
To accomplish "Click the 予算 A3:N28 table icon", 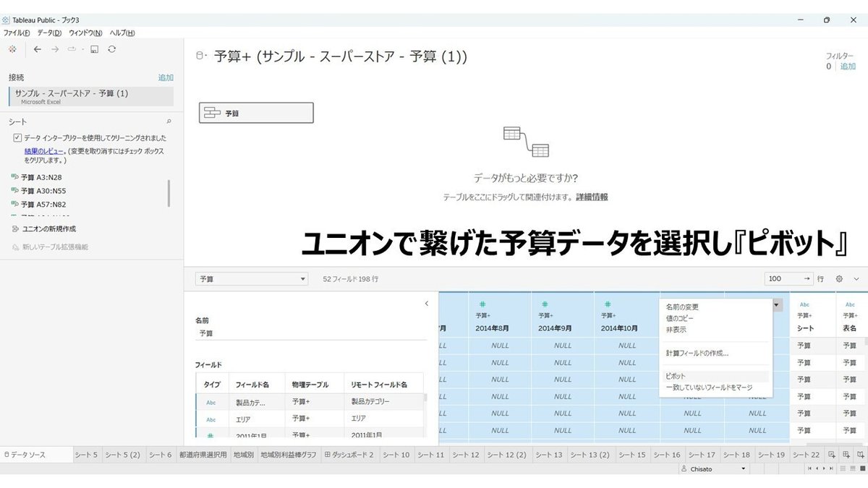I will [x=14, y=177].
